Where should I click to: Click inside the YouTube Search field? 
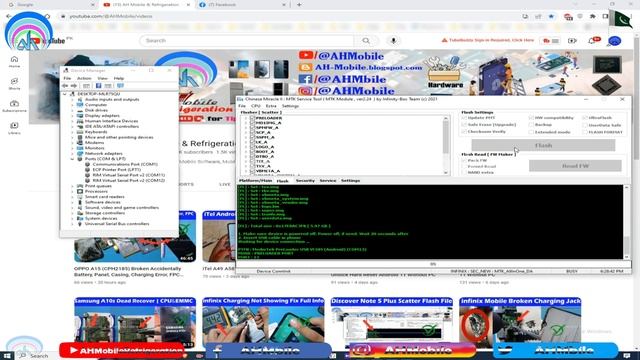[x=247, y=40]
